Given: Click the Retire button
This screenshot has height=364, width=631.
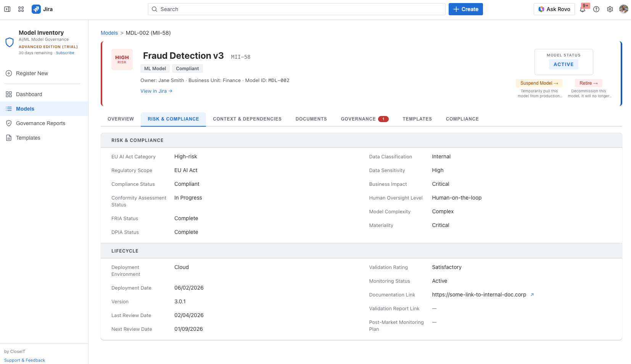Looking at the screenshot, I should click(x=588, y=83).
